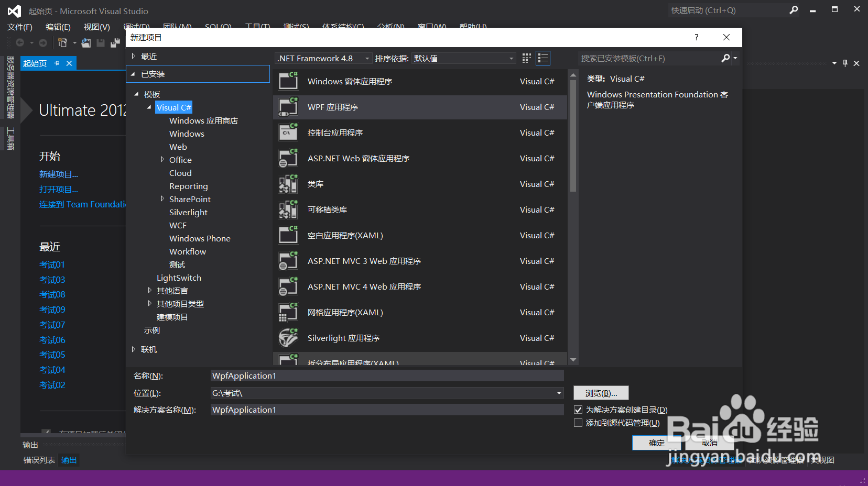Open the 文件(F) menu
This screenshot has width=868, height=486.
[x=20, y=27]
